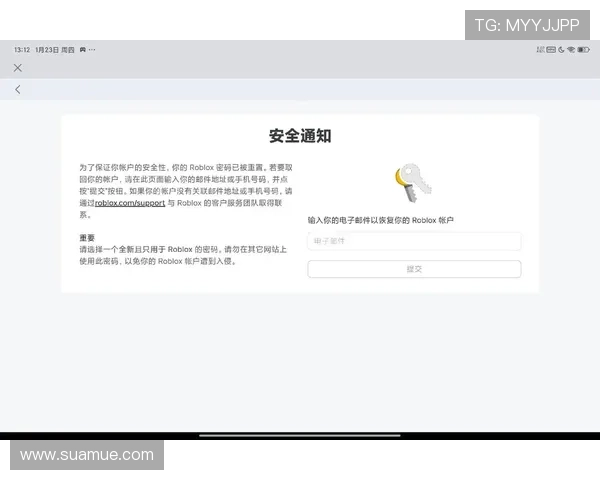Tap the date 1月23日 周四
The width and height of the screenshot is (600, 480).
[55, 50]
